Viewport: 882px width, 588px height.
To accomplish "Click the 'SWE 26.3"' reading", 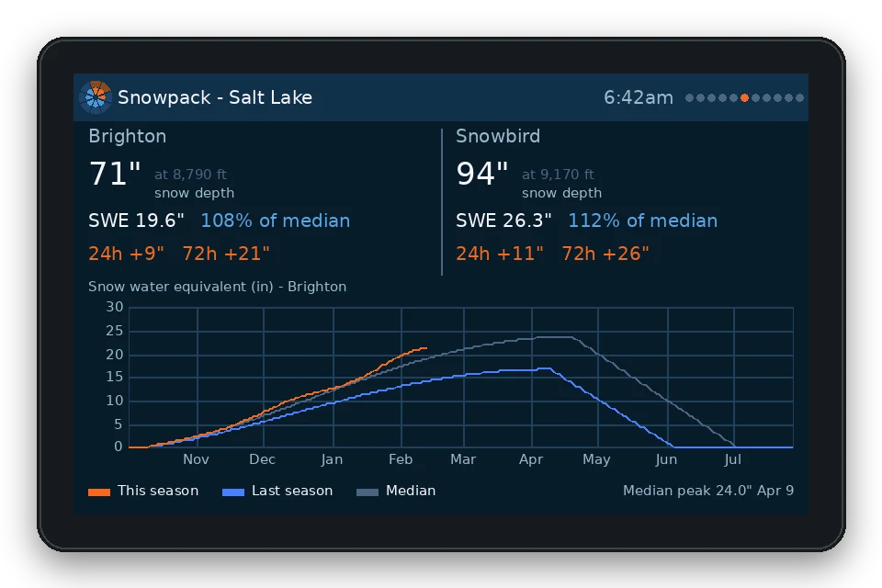I will [x=503, y=220].
